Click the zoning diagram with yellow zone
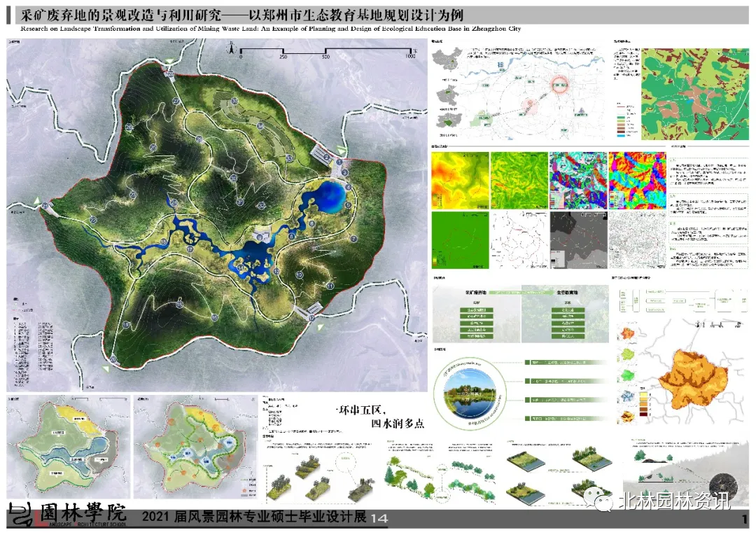 [69, 447]
